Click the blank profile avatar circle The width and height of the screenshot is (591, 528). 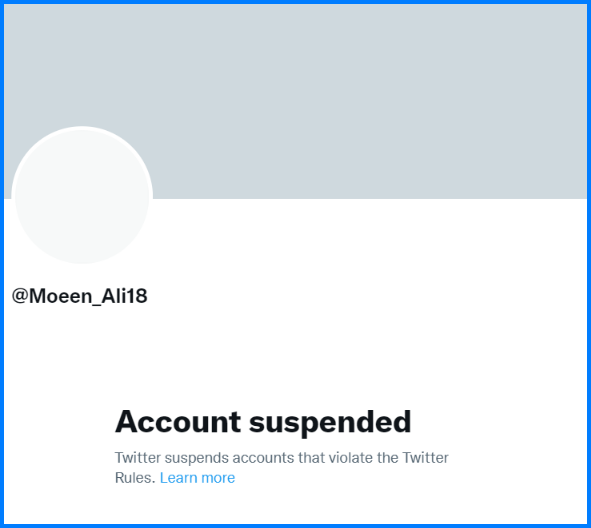82,196
